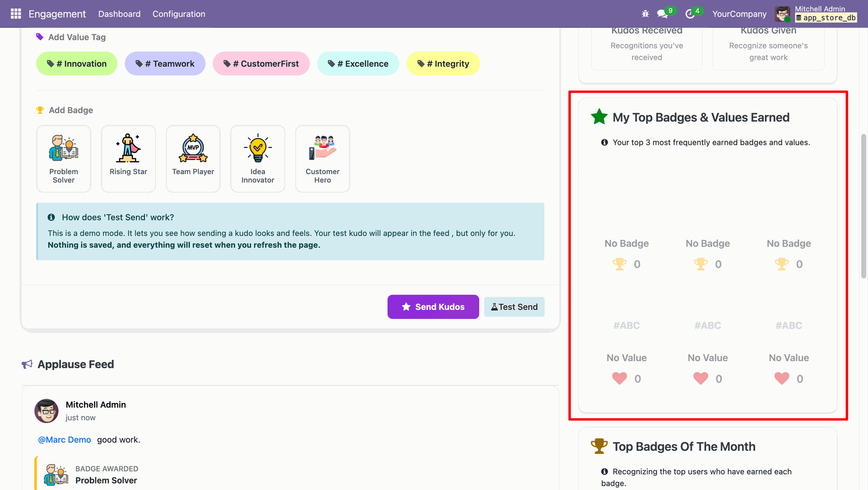Image resolution: width=868 pixels, height=490 pixels.
Task: Open the Configuration menu
Action: tap(179, 14)
